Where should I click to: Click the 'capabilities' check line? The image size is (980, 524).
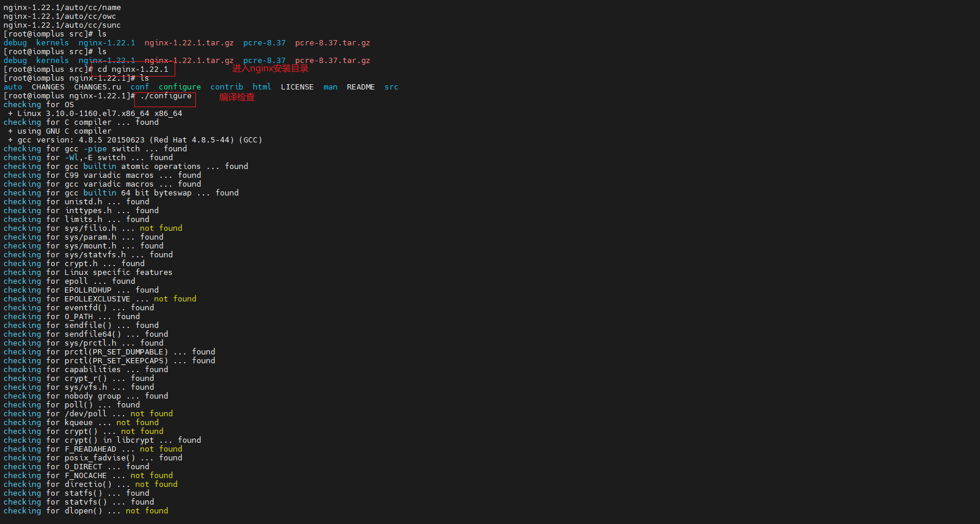pos(86,370)
